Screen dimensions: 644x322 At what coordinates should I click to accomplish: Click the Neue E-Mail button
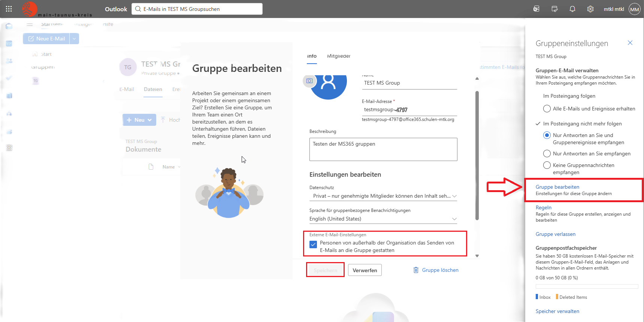coord(46,39)
